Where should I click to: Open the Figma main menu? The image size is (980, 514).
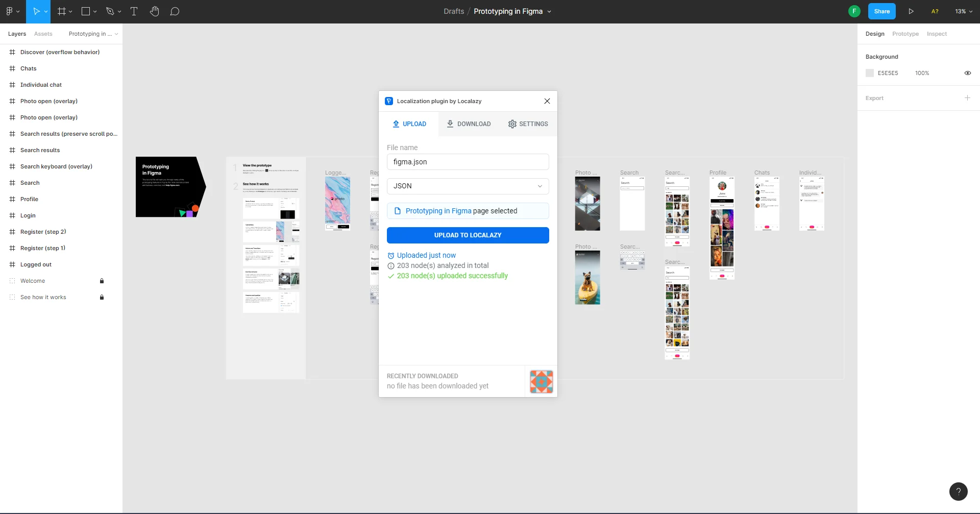coord(12,11)
